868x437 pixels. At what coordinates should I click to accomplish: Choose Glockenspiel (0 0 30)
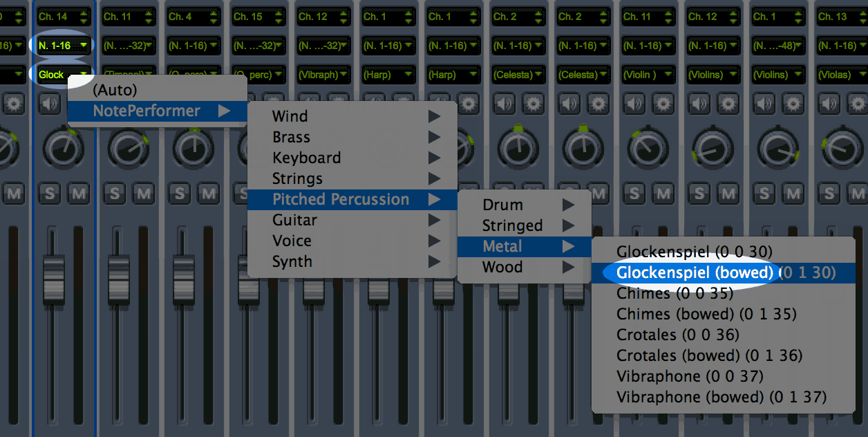[x=724, y=252]
